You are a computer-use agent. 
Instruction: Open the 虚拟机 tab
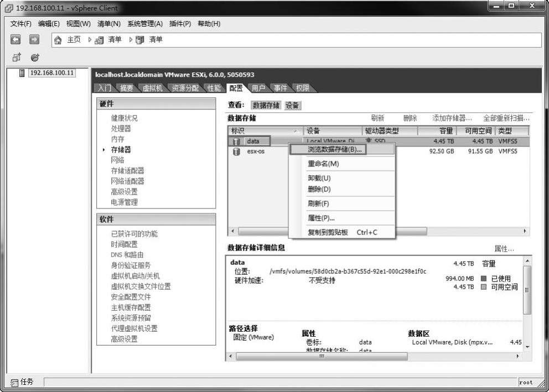coord(152,88)
